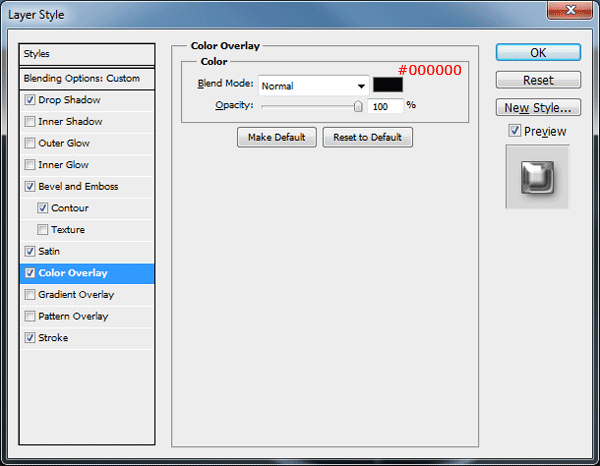Select Blending Options: Custom
The image size is (600, 466).
click(x=87, y=79)
